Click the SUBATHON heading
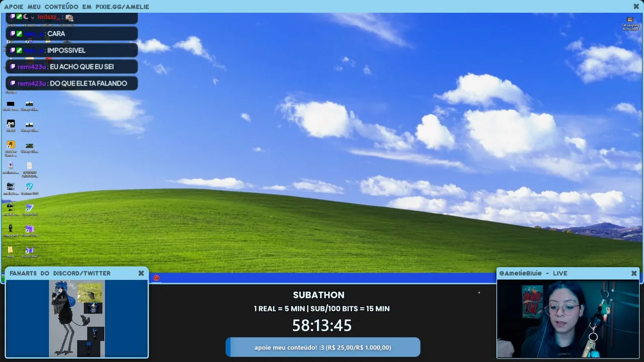The height and width of the screenshot is (362, 644). (x=319, y=295)
